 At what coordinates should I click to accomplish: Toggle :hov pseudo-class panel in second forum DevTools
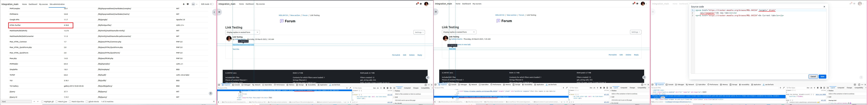(x=591, y=88)
